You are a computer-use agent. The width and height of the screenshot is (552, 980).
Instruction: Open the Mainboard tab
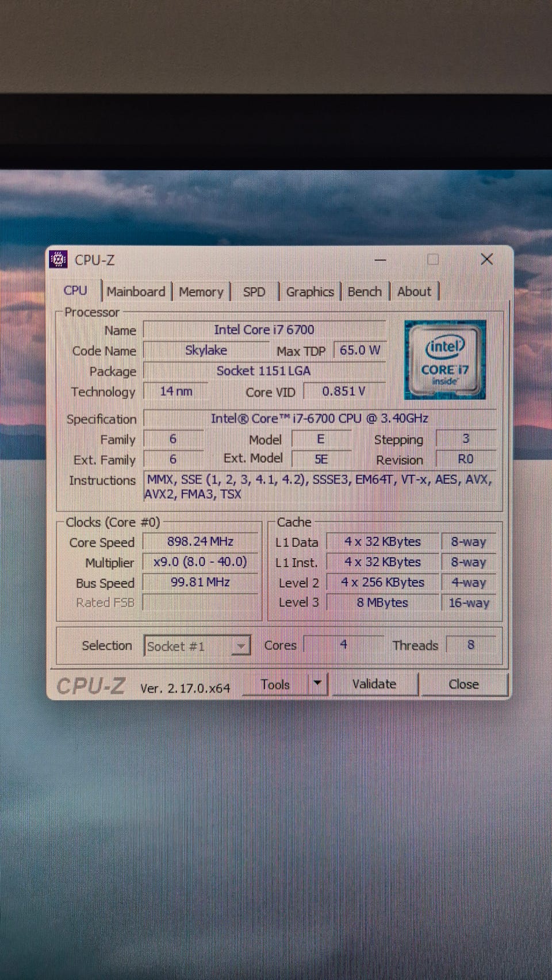136,292
